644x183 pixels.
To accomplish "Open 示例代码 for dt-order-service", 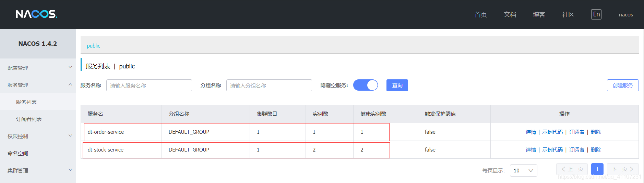I will 552,132.
